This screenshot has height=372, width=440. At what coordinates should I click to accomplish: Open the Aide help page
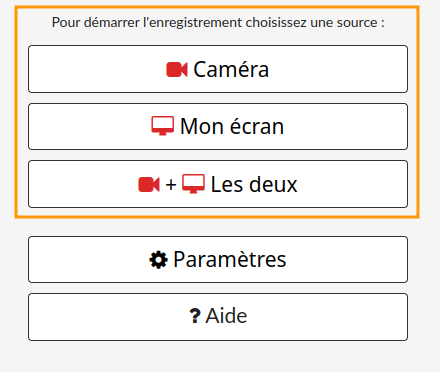218,317
